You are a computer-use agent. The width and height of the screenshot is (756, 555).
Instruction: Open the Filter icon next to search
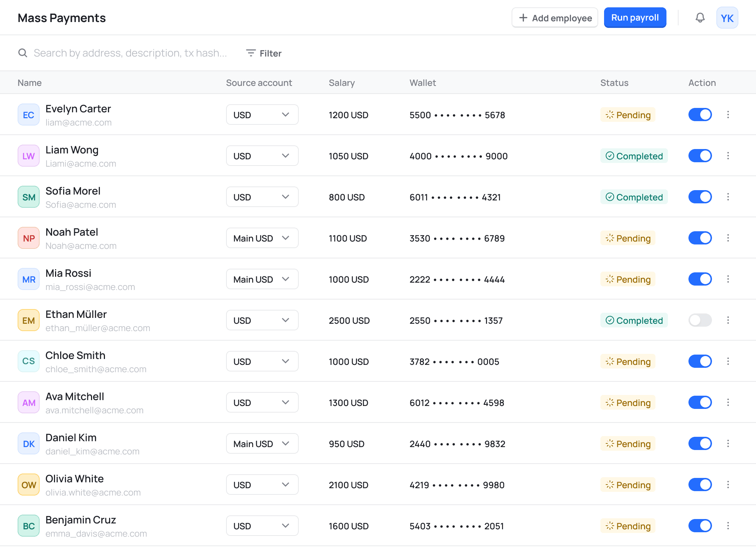(250, 53)
